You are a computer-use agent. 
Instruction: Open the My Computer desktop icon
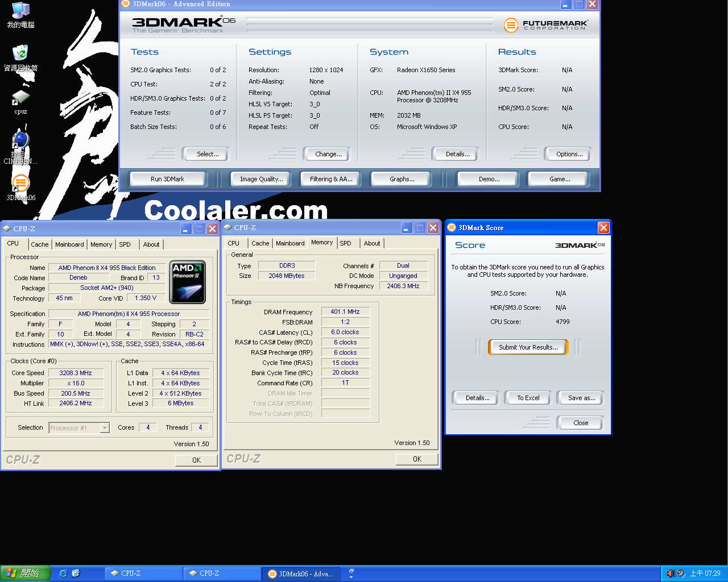(20, 15)
